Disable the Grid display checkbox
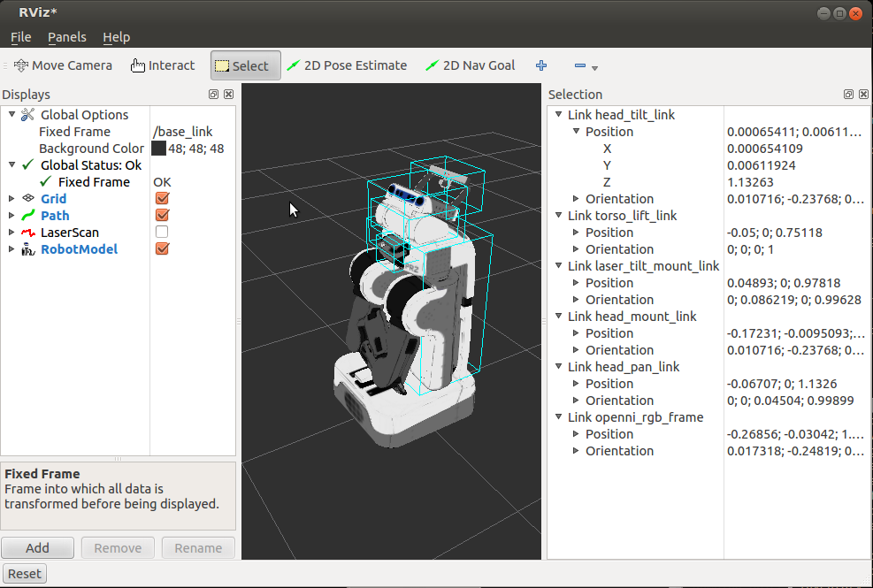Screen dimensions: 873x588 click(x=162, y=199)
